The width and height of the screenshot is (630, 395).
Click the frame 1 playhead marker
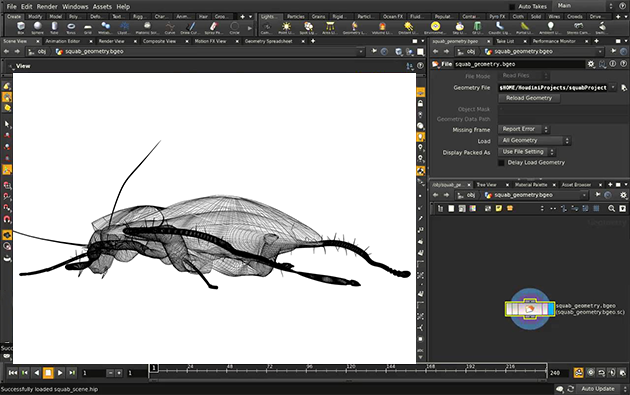(154, 368)
